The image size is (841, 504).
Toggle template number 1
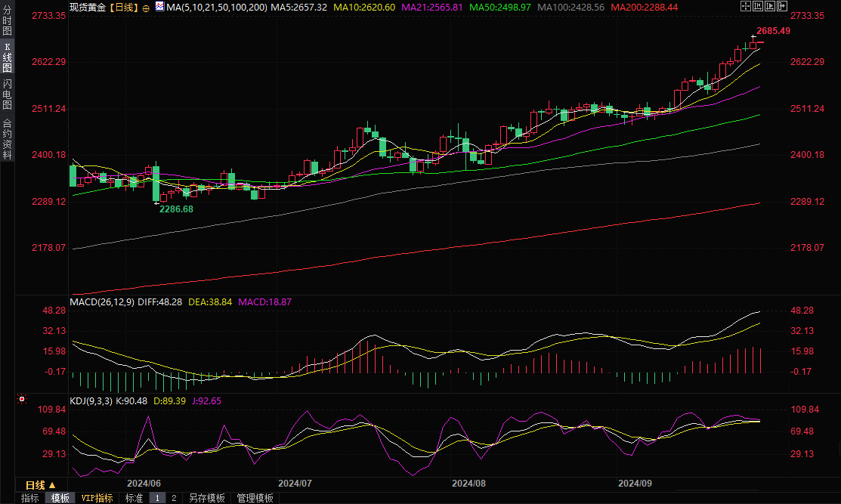pos(158,498)
